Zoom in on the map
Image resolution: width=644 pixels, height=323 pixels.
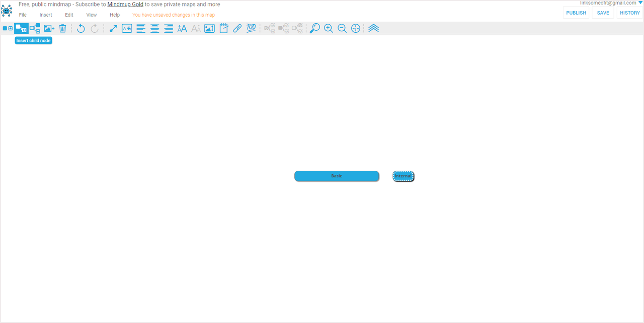click(x=329, y=28)
